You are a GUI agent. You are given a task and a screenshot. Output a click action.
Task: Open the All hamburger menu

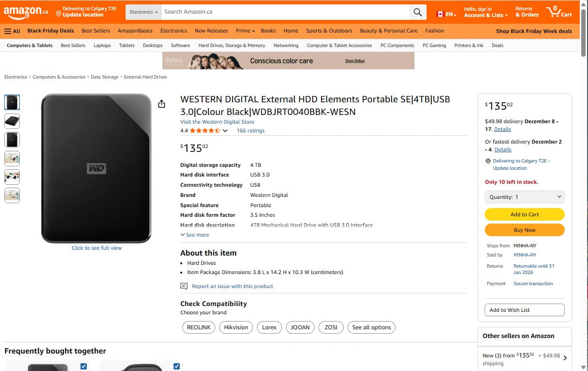tap(11, 31)
